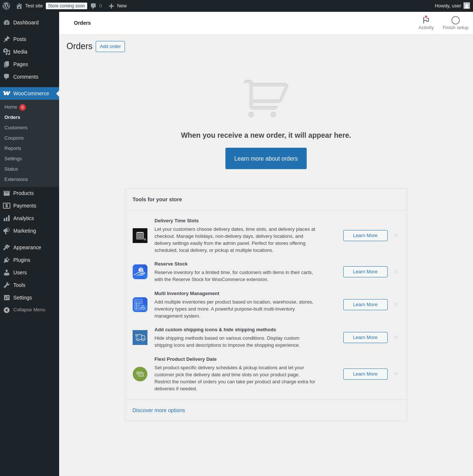
Task: Click the user avatar next to Howdy
Action: tap(467, 6)
